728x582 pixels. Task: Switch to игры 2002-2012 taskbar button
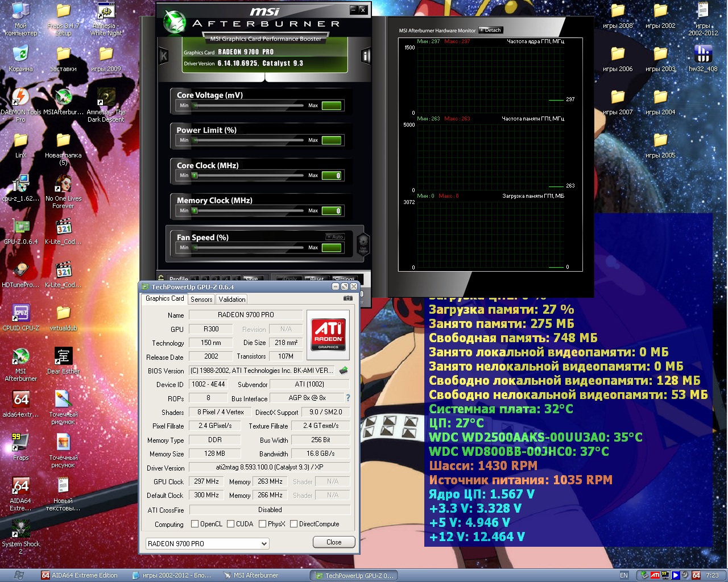click(x=172, y=575)
